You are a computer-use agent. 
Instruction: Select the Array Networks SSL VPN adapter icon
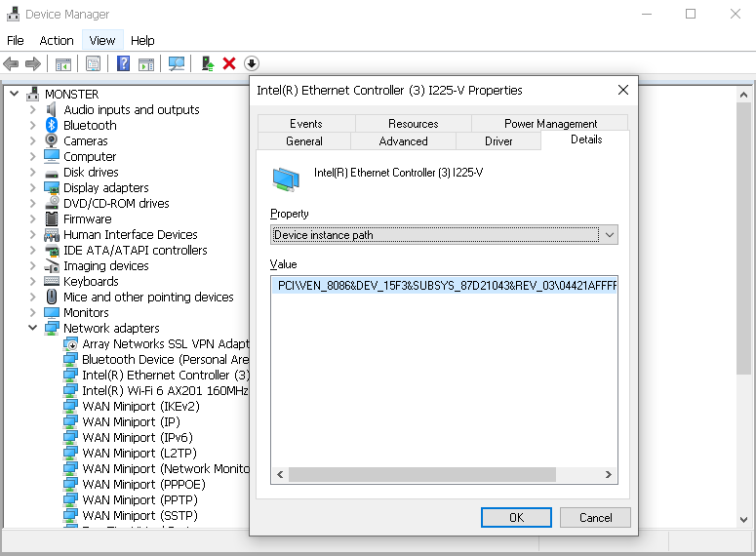(x=70, y=343)
